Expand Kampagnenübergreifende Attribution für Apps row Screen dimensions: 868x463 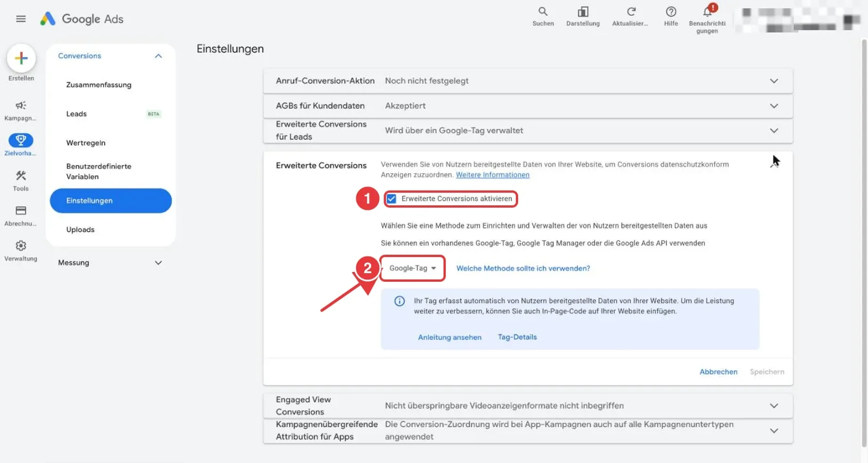tap(528, 430)
